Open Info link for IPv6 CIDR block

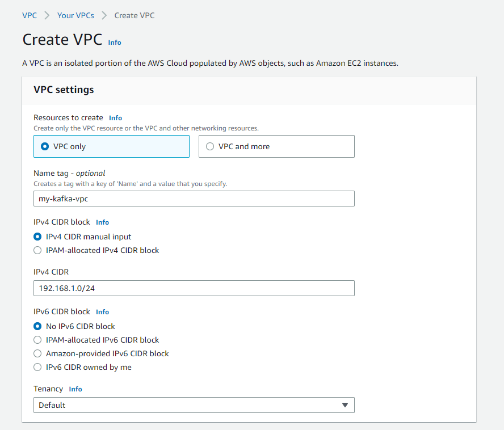tap(102, 312)
